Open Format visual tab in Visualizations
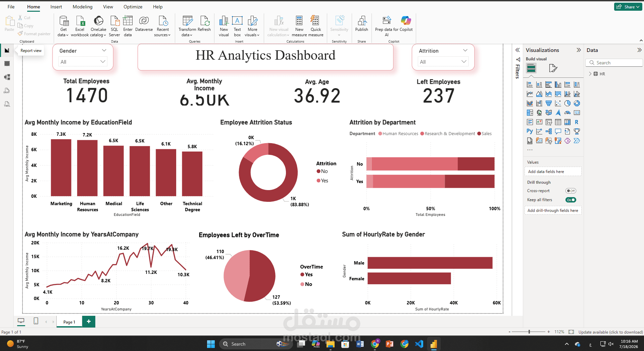The height and width of the screenshot is (351, 644). pyautogui.click(x=553, y=68)
